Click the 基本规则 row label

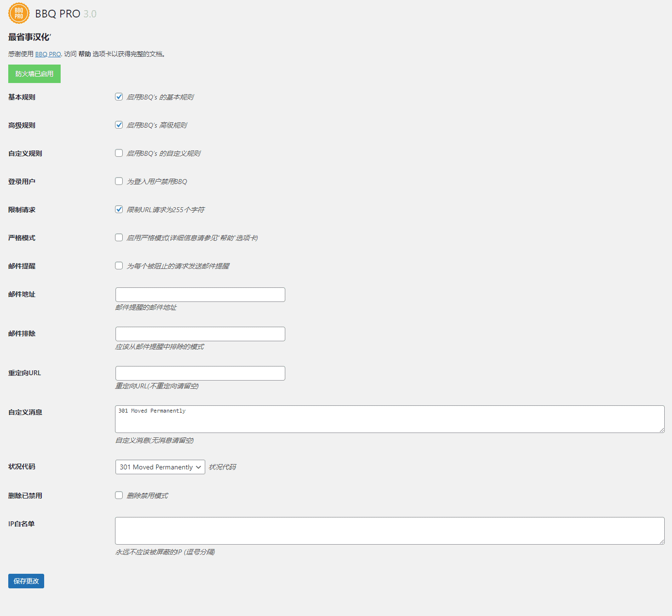[x=22, y=97]
